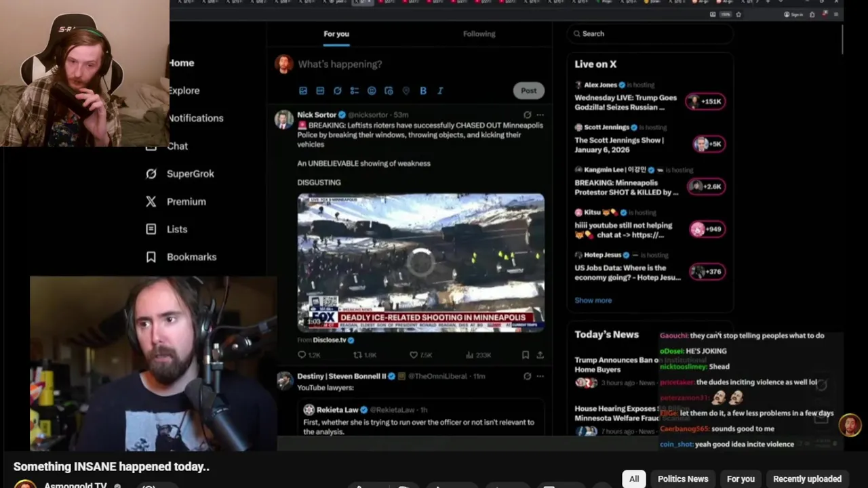The image size is (868, 488).
Task: Switch to the For you tab
Action: tap(336, 34)
